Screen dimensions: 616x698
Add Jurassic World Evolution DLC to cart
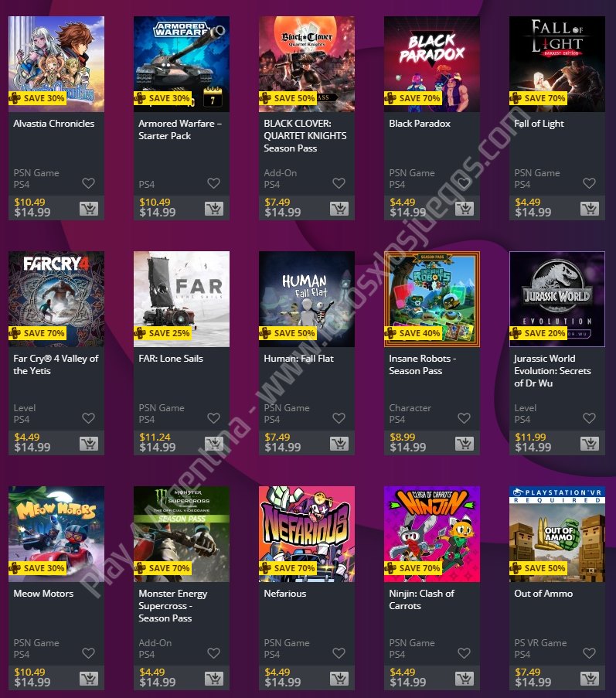[590, 444]
